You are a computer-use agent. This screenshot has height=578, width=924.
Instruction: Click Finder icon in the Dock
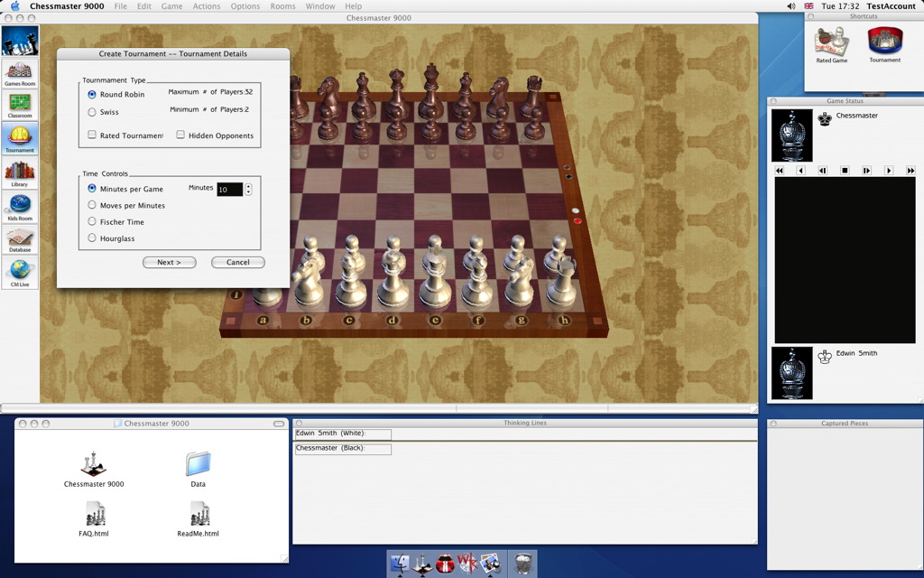click(400, 564)
